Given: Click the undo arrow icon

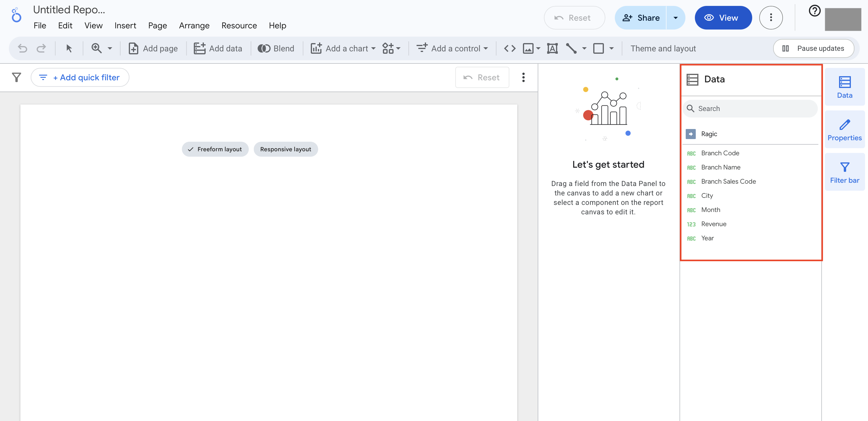Looking at the screenshot, I should point(22,48).
